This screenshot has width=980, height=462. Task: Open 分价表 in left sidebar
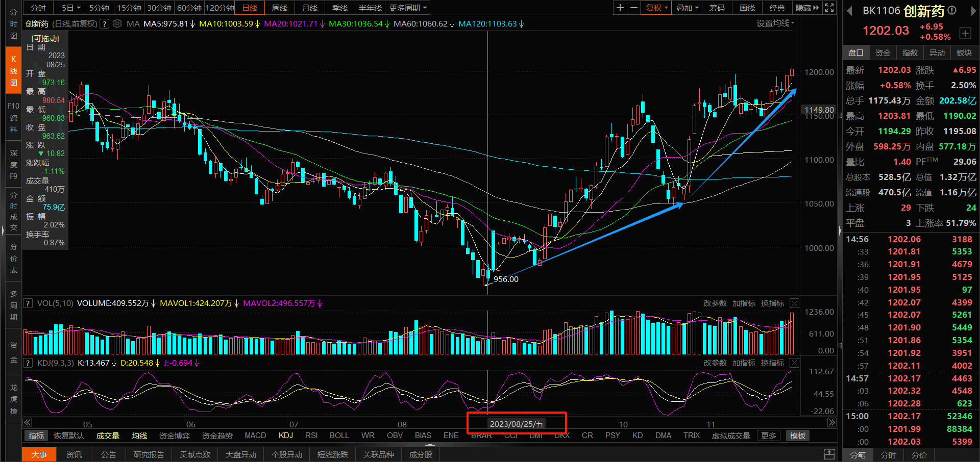coord(13,258)
